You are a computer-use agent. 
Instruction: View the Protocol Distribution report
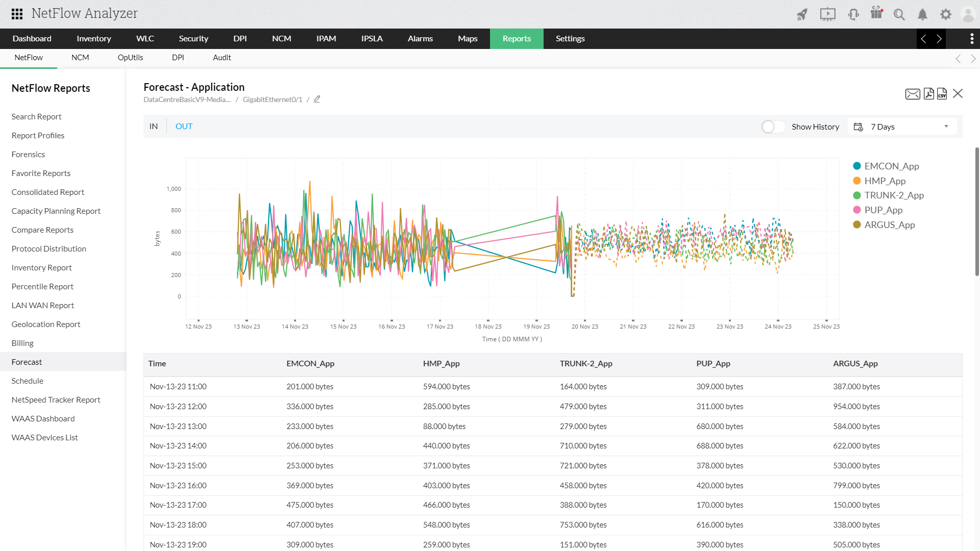click(48, 248)
